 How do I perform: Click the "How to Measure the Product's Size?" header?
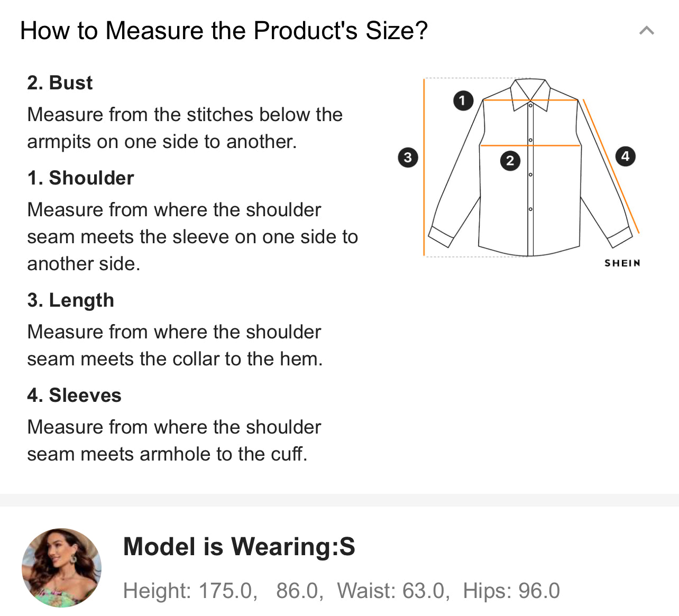[x=224, y=31]
